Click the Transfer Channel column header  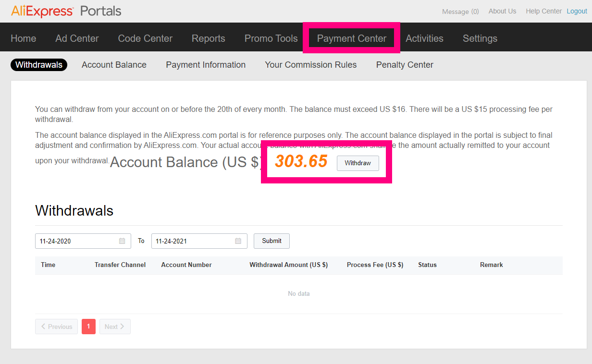[120, 265]
